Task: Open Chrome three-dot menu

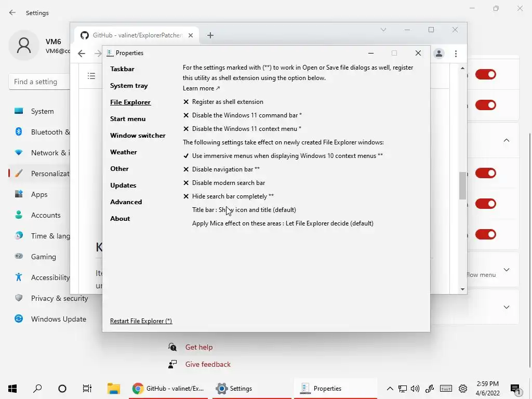Action: click(x=456, y=54)
